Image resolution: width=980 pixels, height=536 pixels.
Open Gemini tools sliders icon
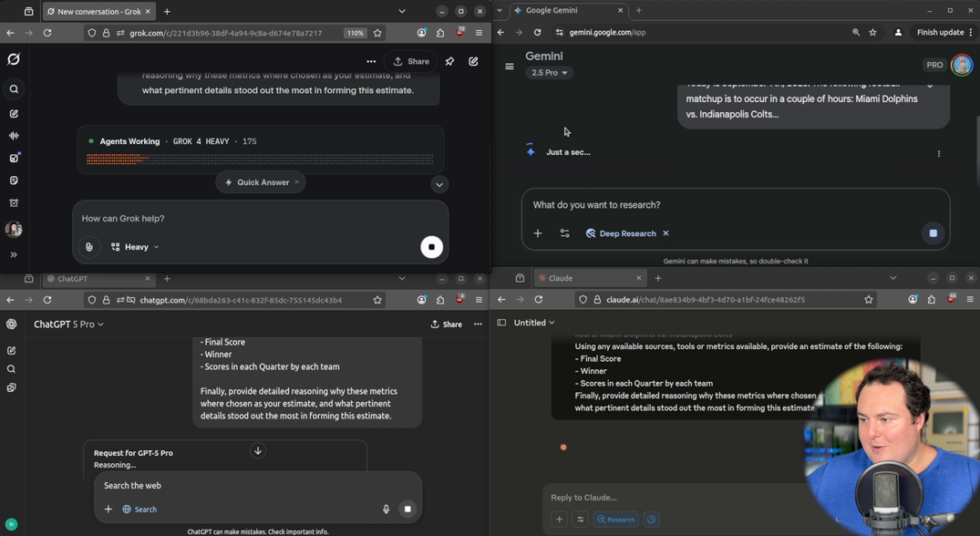click(x=565, y=233)
